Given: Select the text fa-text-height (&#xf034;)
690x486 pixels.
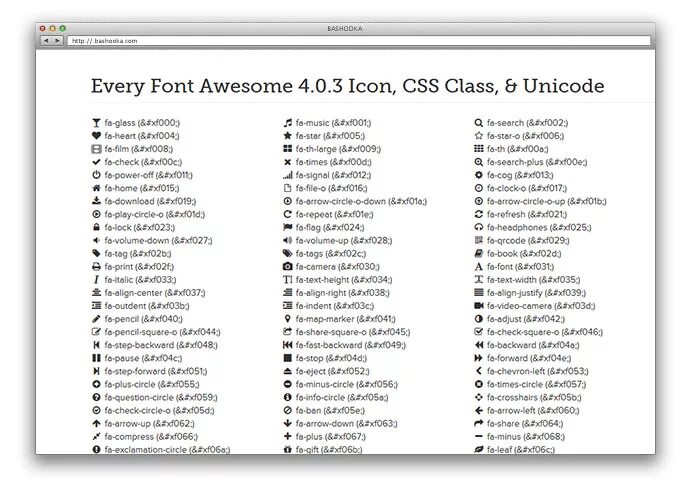Looking at the screenshot, I should coord(344,280).
